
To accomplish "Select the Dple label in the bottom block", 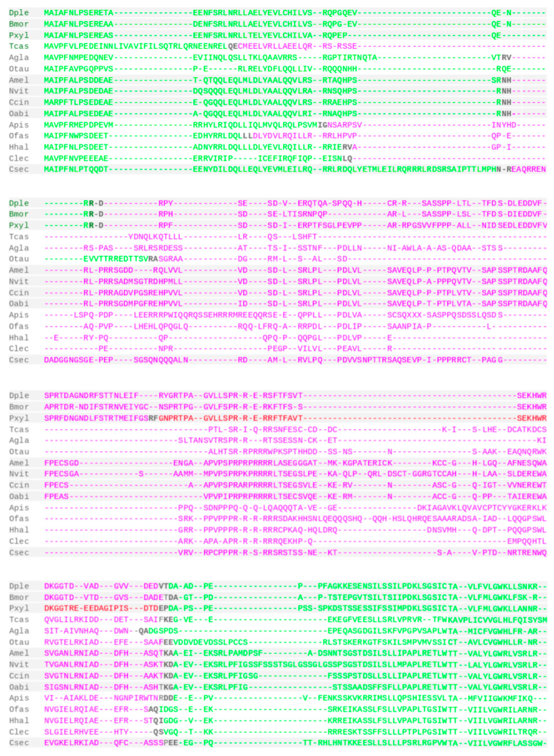I will pos(19,586).
